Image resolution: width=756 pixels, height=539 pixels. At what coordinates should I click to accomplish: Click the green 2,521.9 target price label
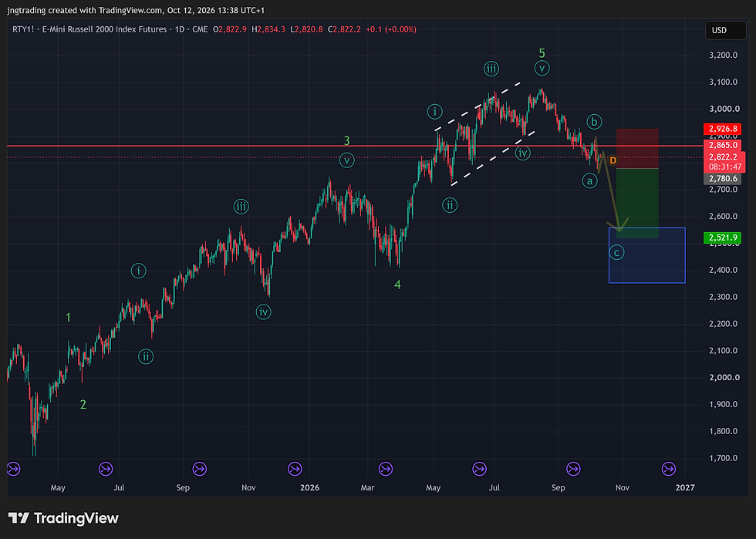(x=722, y=237)
